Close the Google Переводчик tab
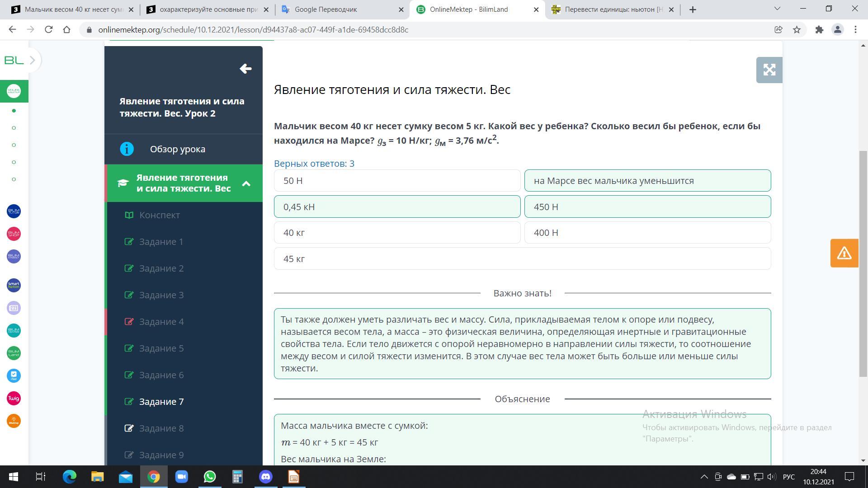The height and width of the screenshot is (488, 868). [x=401, y=9]
